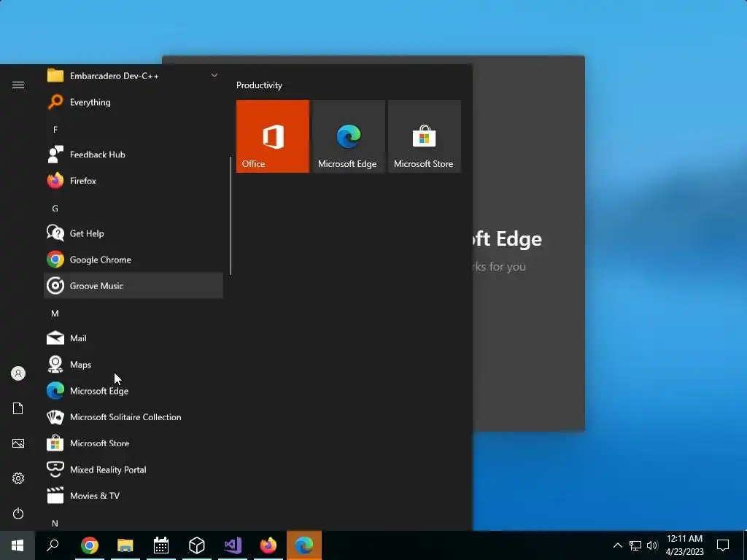The height and width of the screenshot is (560, 747).
Task: Open taskbar Search magnifier
Action: tap(53, 545)
